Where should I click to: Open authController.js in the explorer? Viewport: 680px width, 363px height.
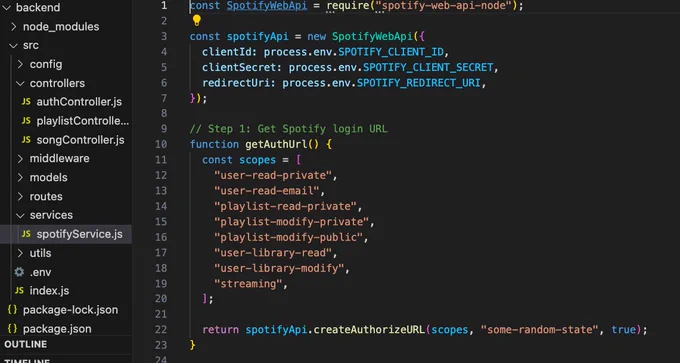(x=79, y=102)
